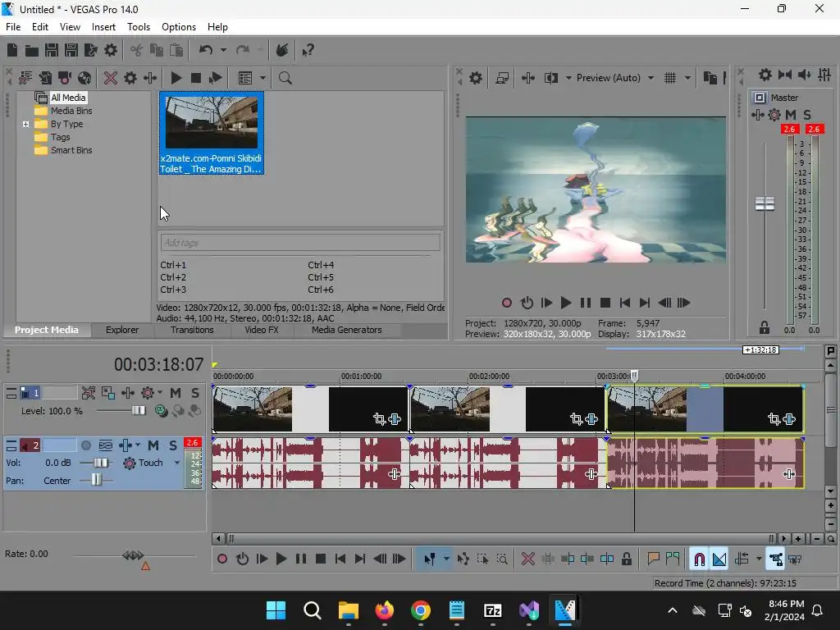Open the Options menu
840x630 pixels.
pyautogui.click(x=178, y=27)
